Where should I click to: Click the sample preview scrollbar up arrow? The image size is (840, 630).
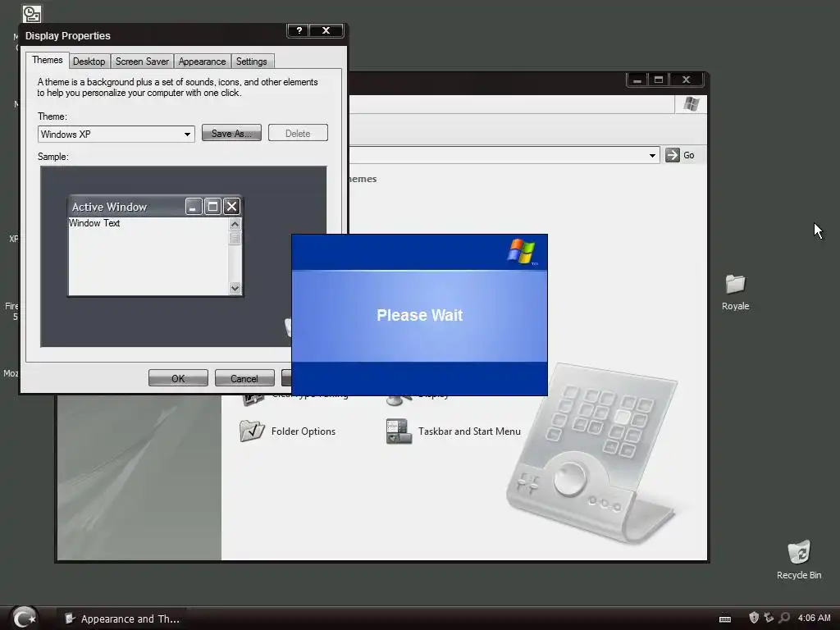(x=235, y=224)
